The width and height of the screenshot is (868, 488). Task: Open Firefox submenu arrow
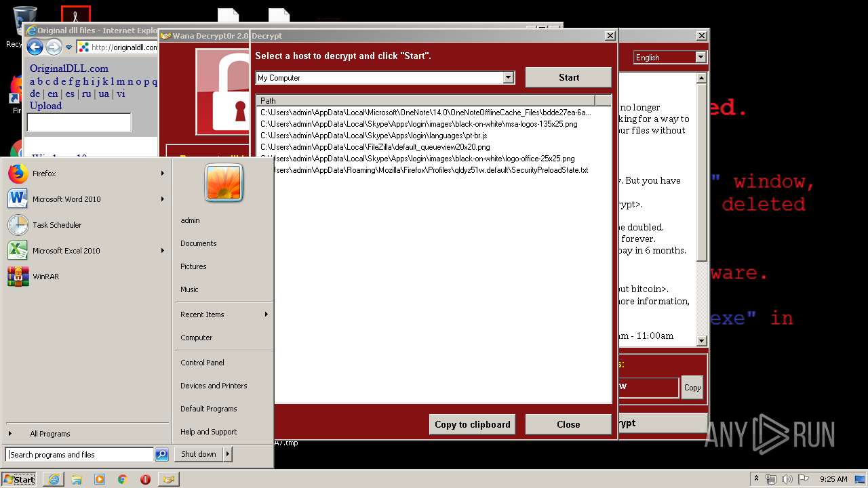click(x=163, y=174)
